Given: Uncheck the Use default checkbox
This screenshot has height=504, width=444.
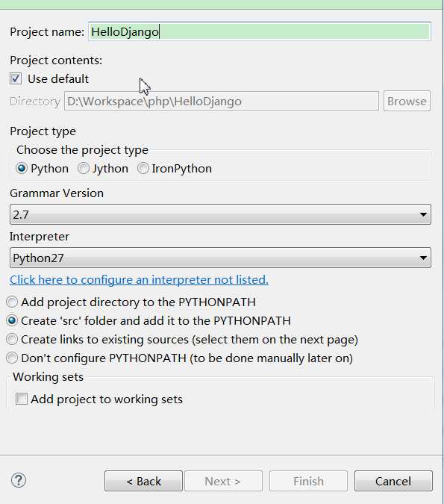Looking at the screenshot, I should [x=16, y=78].
